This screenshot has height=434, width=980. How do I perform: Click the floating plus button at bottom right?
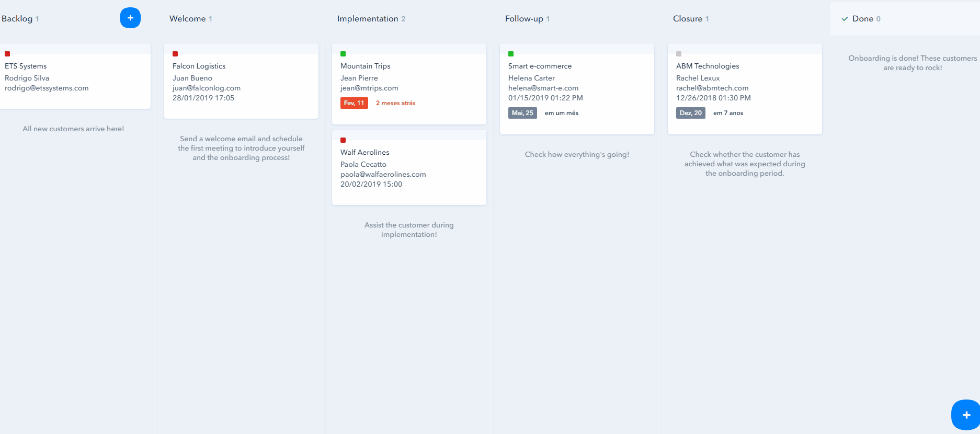pyautogui.click(x=965, y=415)
